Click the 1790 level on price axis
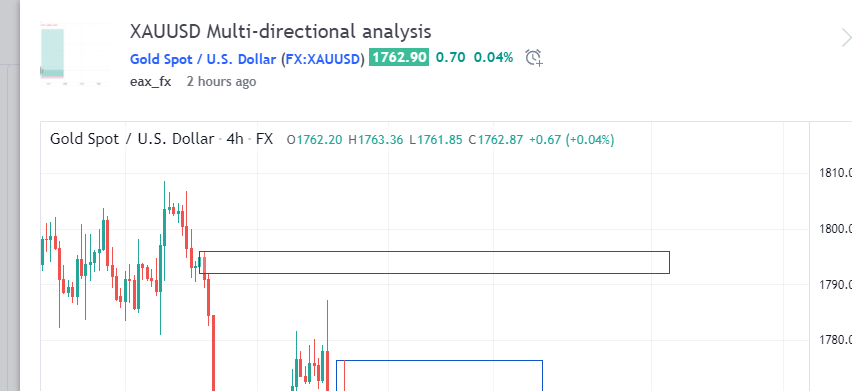This screenshot has width=852, height=391. tap(835, 285)
